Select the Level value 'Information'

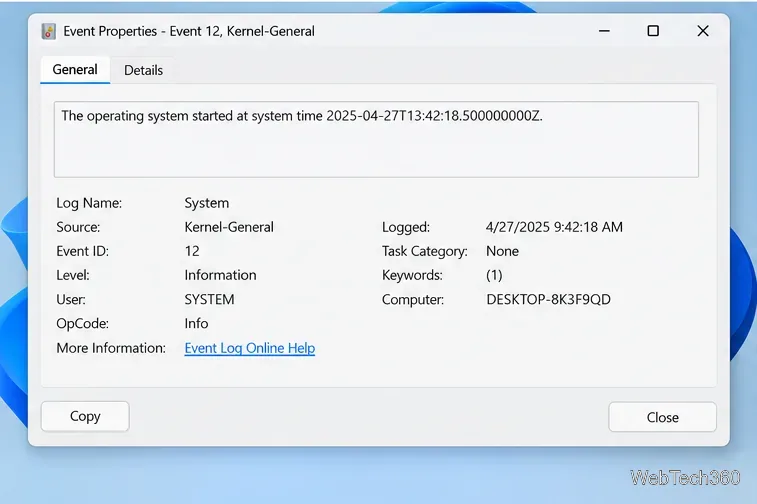point(220,275)
